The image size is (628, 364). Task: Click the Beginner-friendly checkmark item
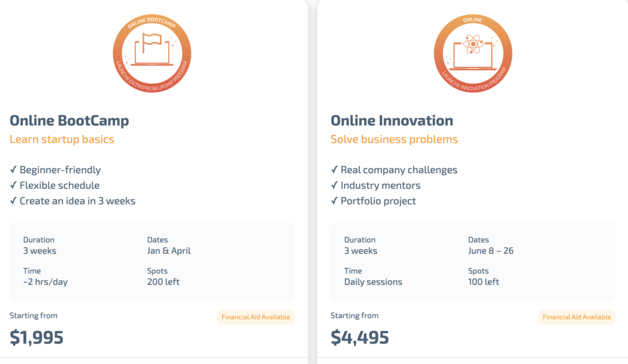pos(56,170)
